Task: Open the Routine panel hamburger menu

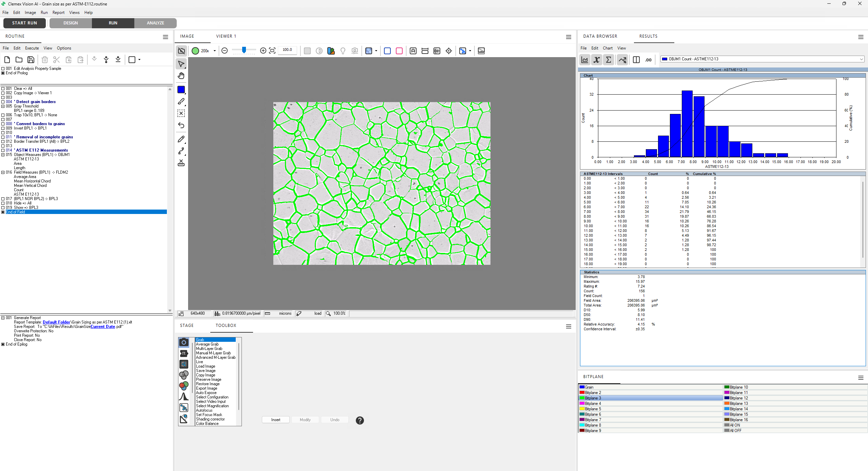Action: tap(166, 37)
